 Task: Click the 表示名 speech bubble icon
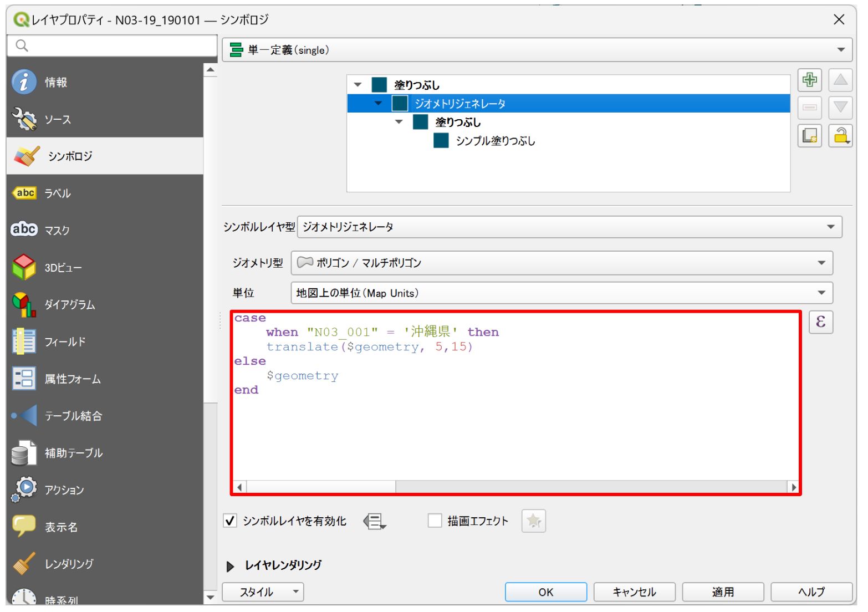(x=24, y=526)
